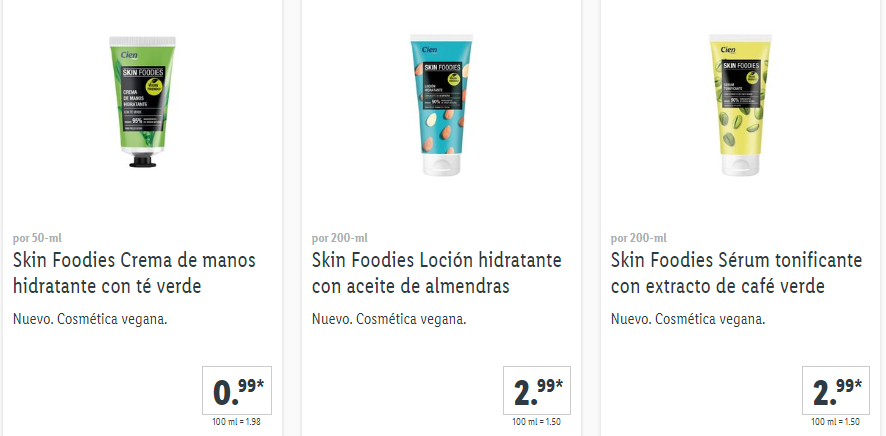The width and height of the screenshot is (886, 436).
Task: Open the green tea hand cream product image
Action: point(142,102)
